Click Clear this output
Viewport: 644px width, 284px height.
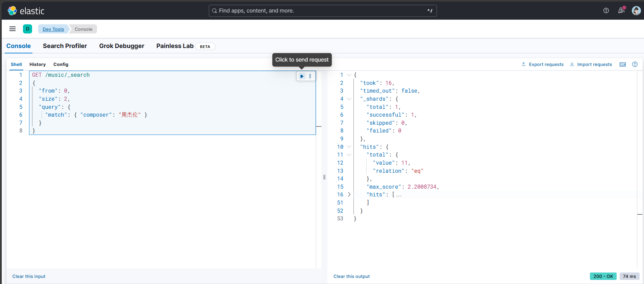(351, 277)
